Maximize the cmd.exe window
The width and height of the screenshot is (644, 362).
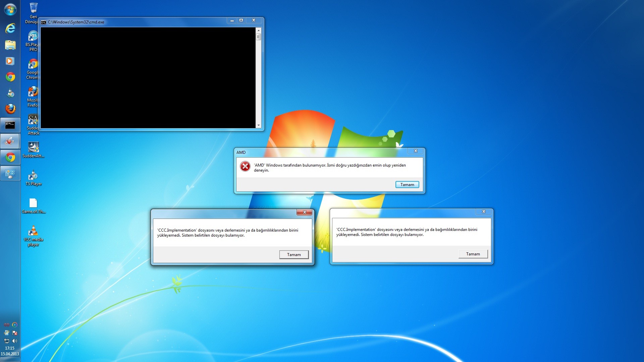[x=241, y=20]
